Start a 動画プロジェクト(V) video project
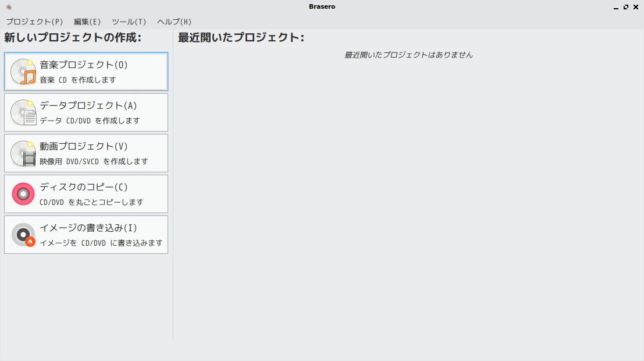 tap(86, 153)
